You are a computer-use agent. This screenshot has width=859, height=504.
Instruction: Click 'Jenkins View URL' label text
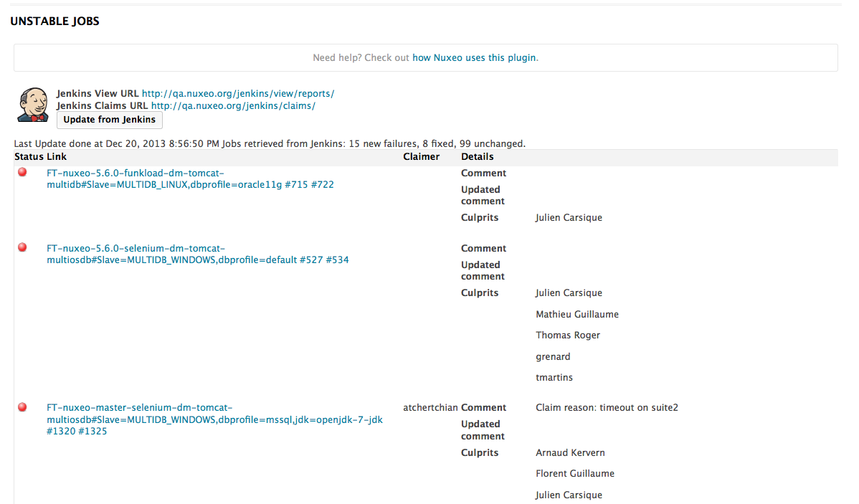[x=98, y=94]
